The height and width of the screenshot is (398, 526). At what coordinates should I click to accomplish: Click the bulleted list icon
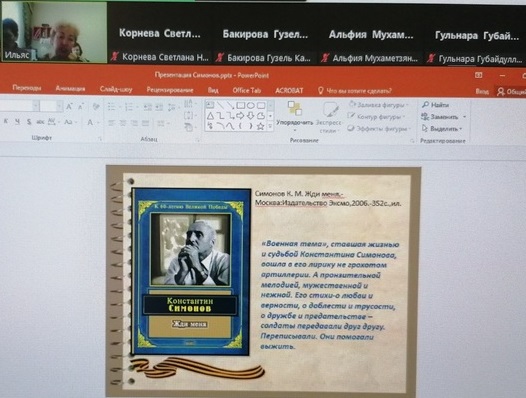pyautogui.click(x=112, y=107)
